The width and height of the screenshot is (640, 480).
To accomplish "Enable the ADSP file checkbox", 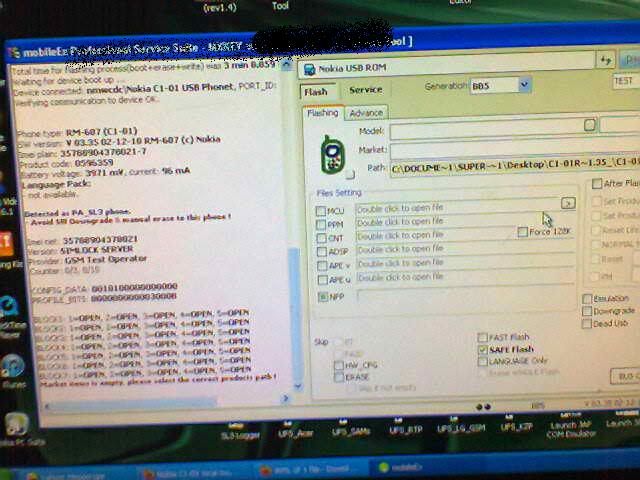I will click(x=322, y=252).
